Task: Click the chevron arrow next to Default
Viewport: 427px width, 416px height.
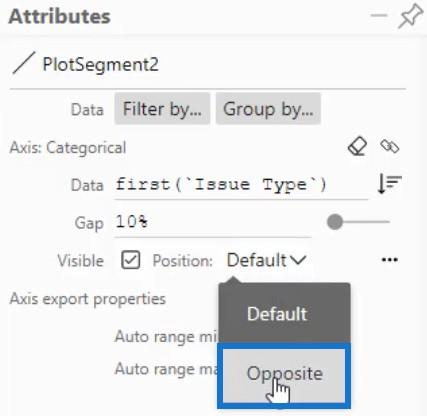Action: coord(298,260)
